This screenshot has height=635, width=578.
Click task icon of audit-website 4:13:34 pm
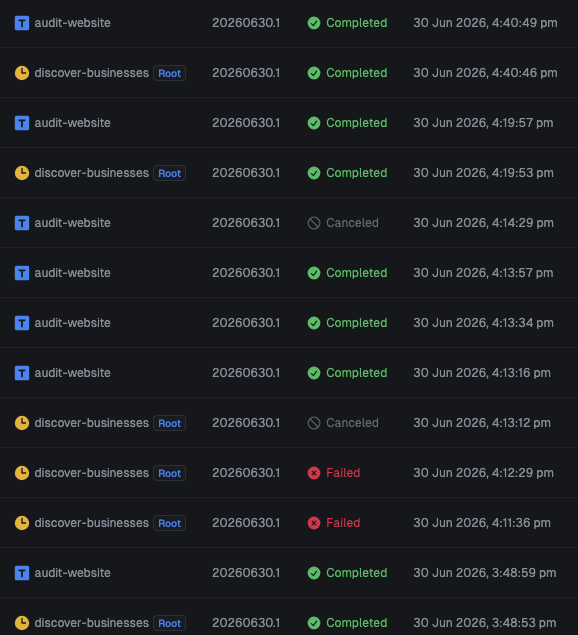pyautogui.click(x=22, y=323)
